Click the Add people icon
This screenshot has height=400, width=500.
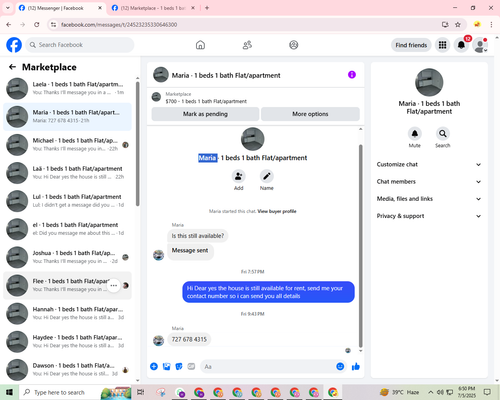click(x=239, y=176)
